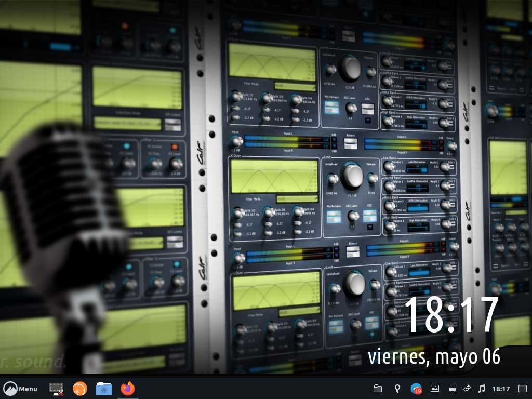The width and height of the screenshot is (532, 399).
Task: Open the music note sound applet
Action: [x=482, y=389]
